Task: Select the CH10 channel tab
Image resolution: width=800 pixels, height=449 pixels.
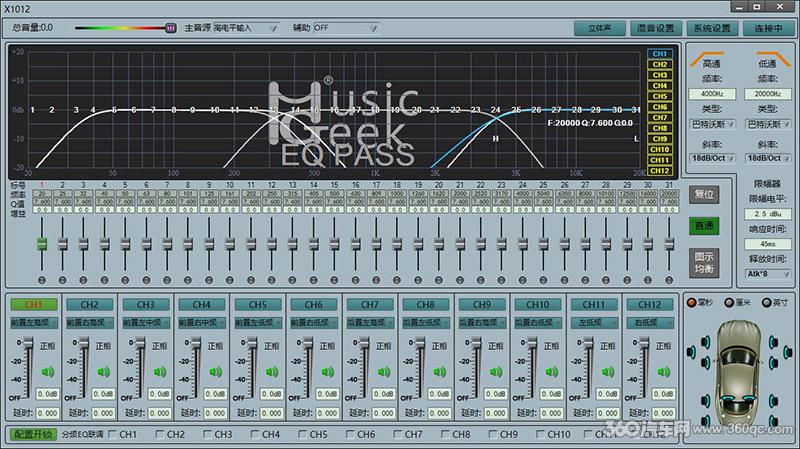Action: [x=538, y=305]
